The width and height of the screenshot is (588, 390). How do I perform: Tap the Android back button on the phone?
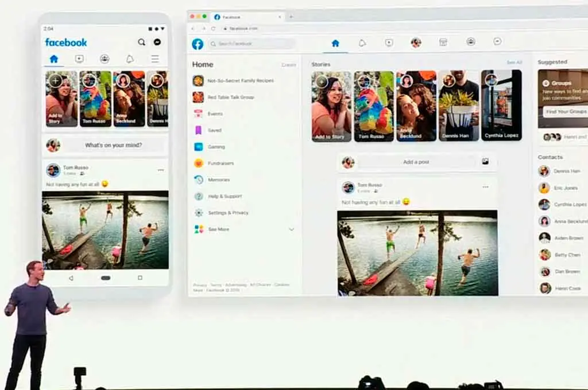coord(71,278)
